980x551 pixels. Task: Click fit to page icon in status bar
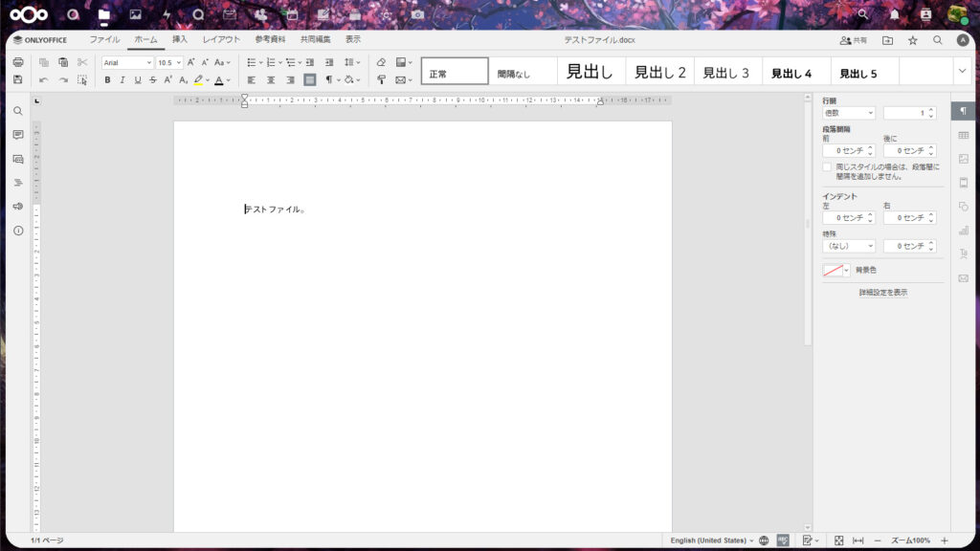[838, 540]
